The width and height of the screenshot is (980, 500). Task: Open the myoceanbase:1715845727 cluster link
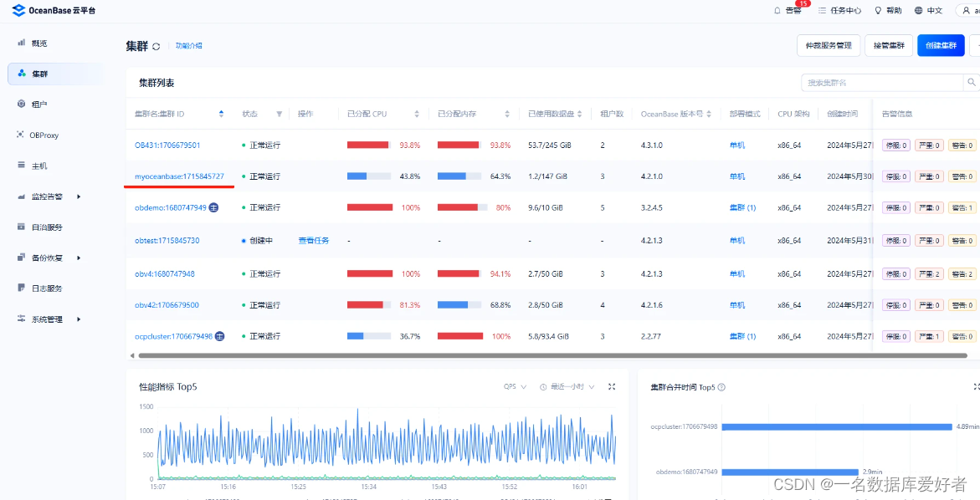[x=179, y=176]
